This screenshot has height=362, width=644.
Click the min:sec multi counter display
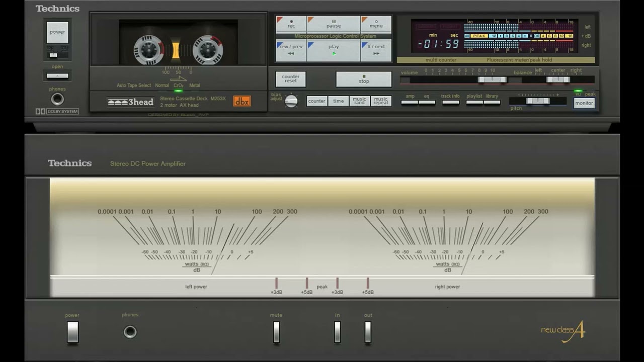point(438,43)
